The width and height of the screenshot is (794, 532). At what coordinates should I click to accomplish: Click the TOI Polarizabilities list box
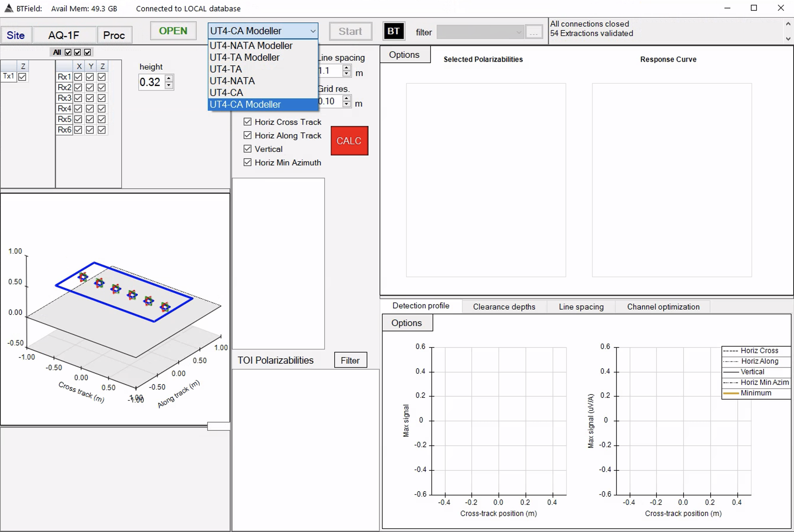click(x=305, y=450)
